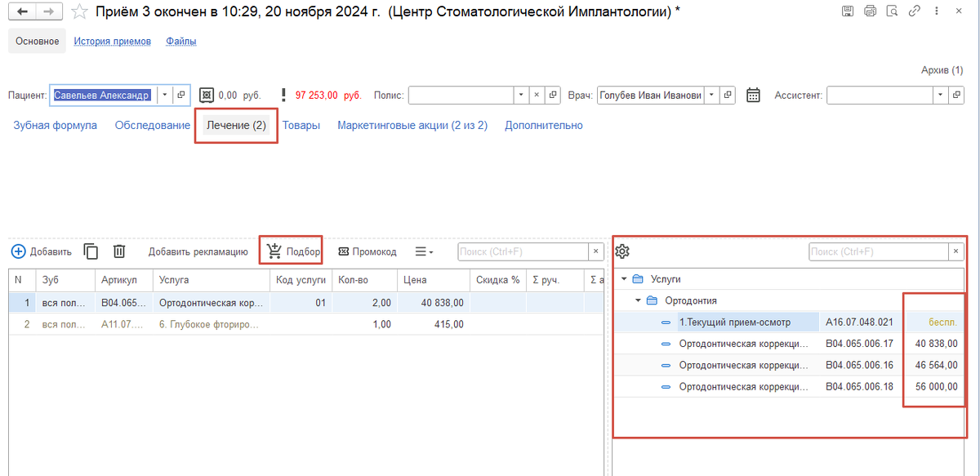Open the patient card via the Пациент open icon
Viewport: 980px width, 476px height.
point(181,95)
